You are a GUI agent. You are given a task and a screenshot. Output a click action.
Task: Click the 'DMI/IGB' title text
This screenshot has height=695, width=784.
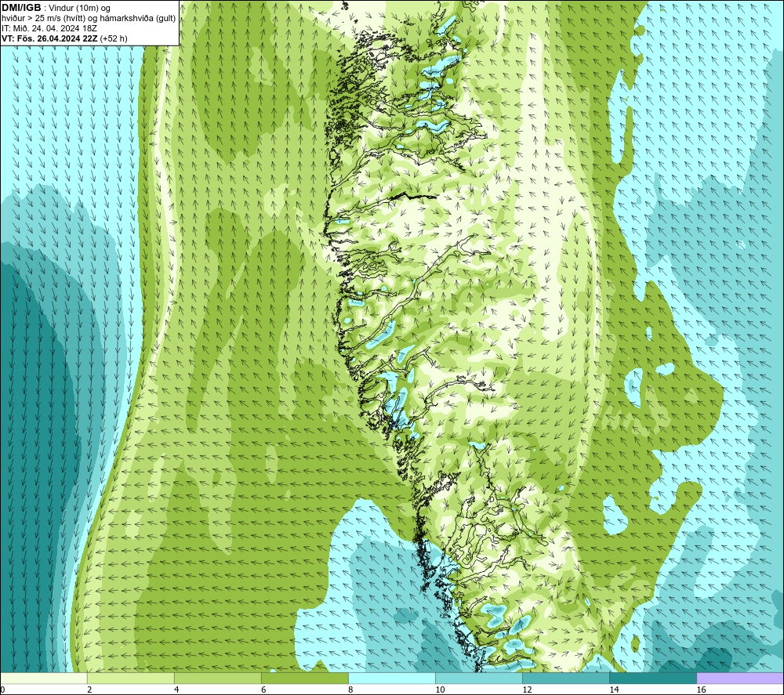pyautogui.click(x=21, y=8)
